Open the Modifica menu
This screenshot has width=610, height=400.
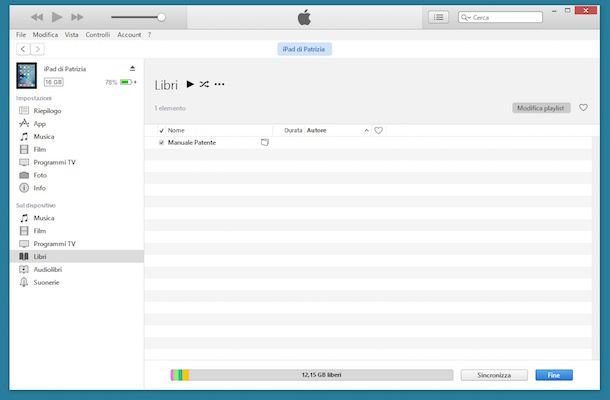tap(45, 35)
